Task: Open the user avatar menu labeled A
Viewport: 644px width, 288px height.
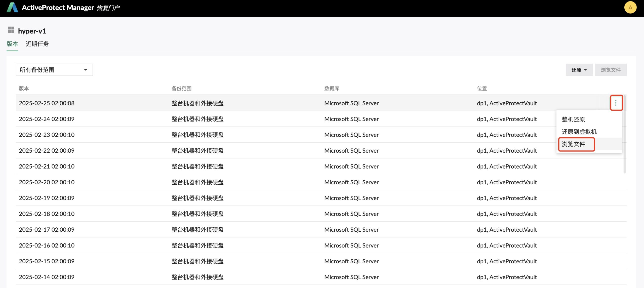Action: (x=630, y=8)
